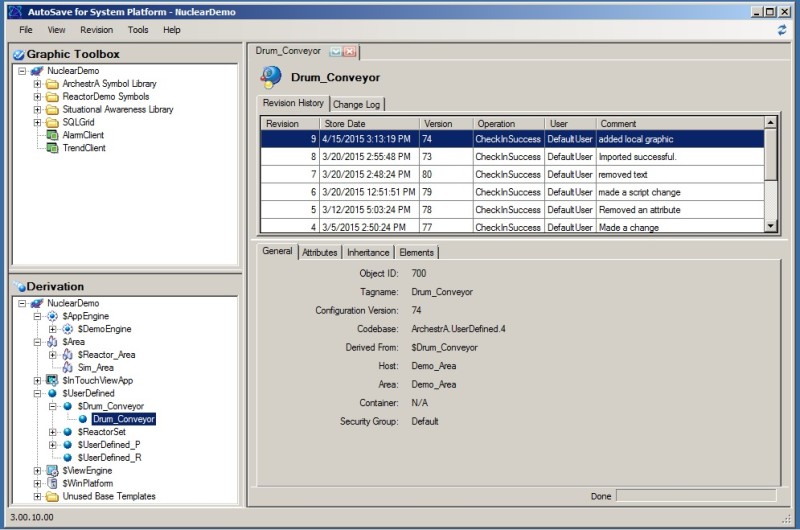The image size is (800, 530).
Task: Open the Tools menu
Action: click(x=138, y=30)
